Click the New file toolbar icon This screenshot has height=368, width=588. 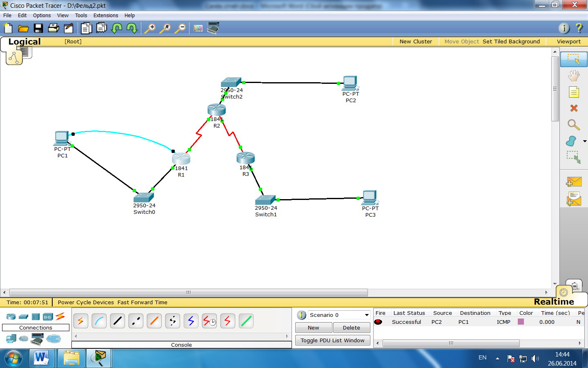[8, 28]
